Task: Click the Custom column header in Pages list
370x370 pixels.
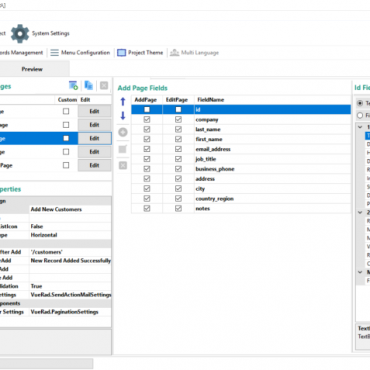Action: [x=67, y=100]
